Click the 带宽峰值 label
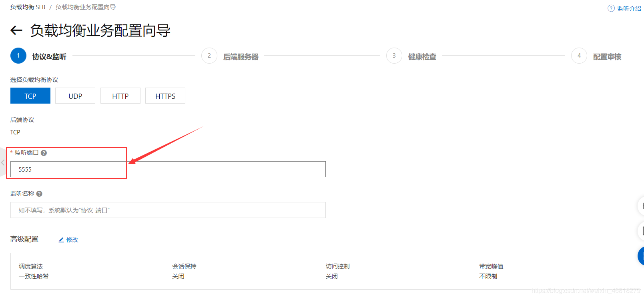This screenshot has height=298, width=644. 491,266
